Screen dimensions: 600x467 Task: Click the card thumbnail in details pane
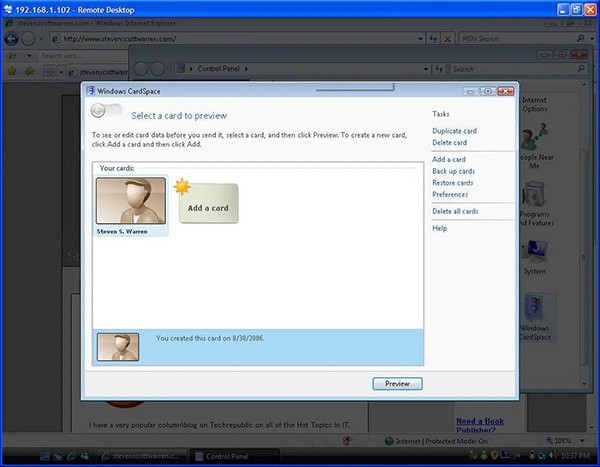pyautogui.click(x=118, y=346)
